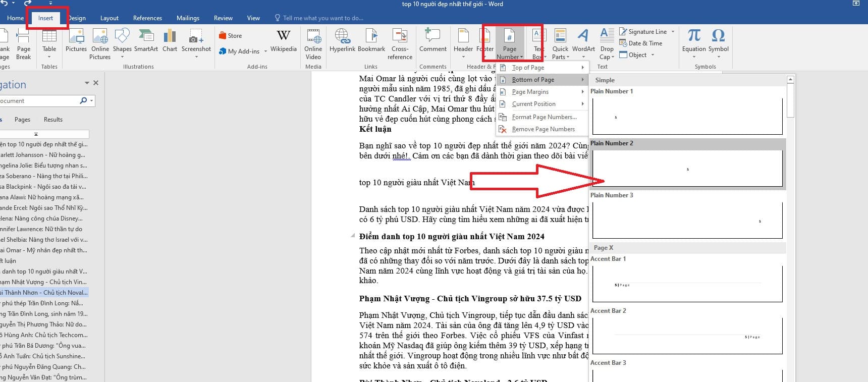Insert an Online Video
Image resolution: width=868 pixels, height=382 pixels.
[x=313, y=44]
